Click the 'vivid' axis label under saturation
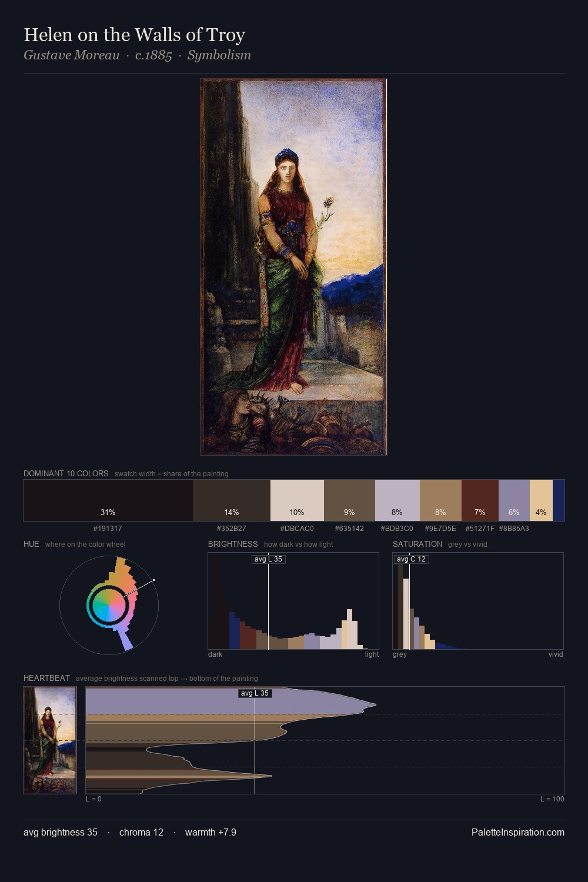 coord(556,654)
